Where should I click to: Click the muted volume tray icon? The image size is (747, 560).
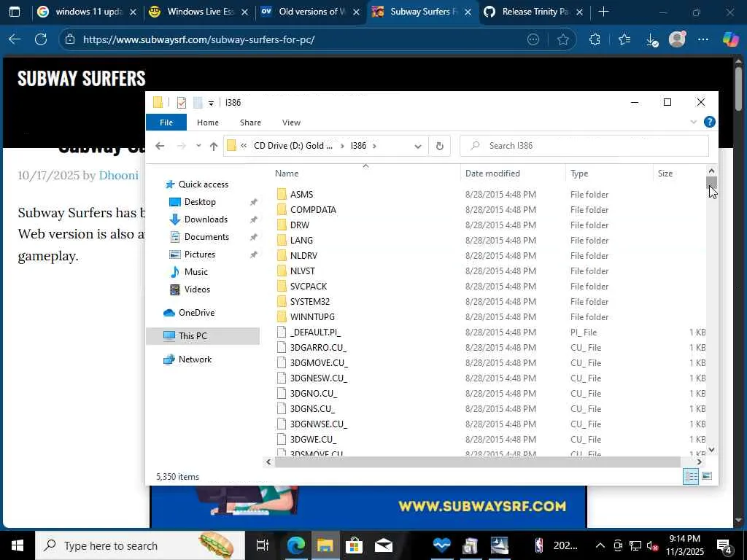652,545
